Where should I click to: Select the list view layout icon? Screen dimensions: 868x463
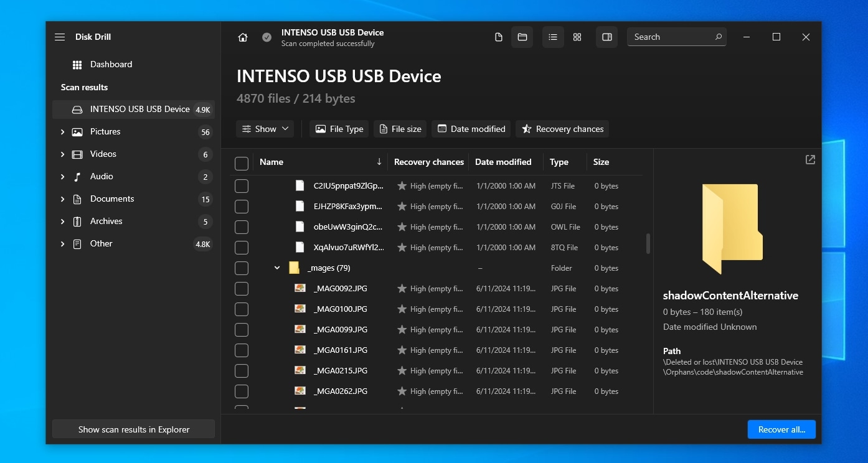click(553, 37)
